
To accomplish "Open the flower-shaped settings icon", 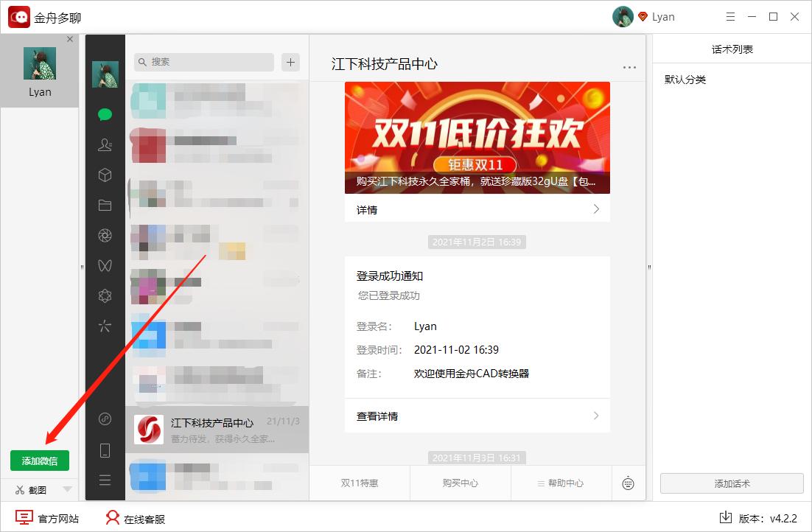I will [x=105, y=295].
